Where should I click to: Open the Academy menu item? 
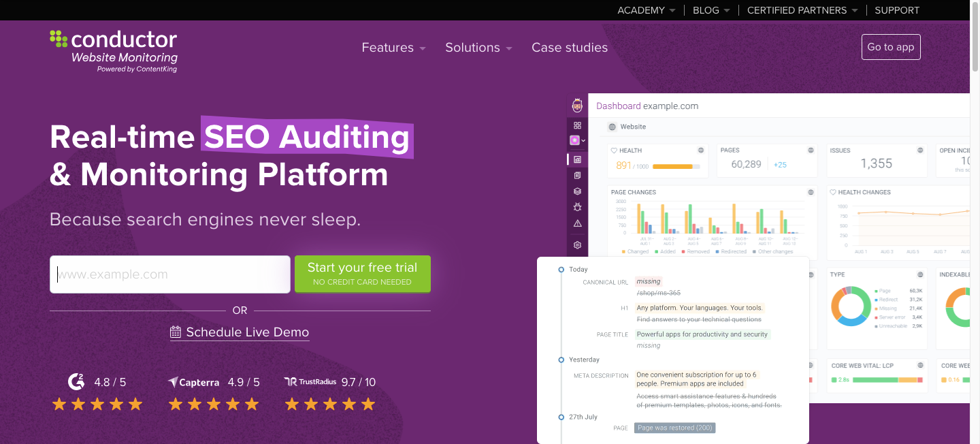pyautogui.click(x=640, y=10)
